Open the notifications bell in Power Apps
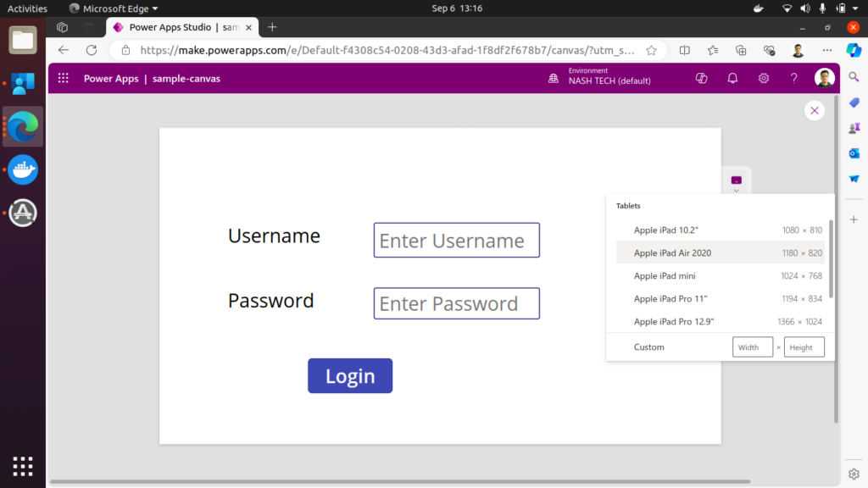This screenshot has height=488, width=868. [732, 79]
